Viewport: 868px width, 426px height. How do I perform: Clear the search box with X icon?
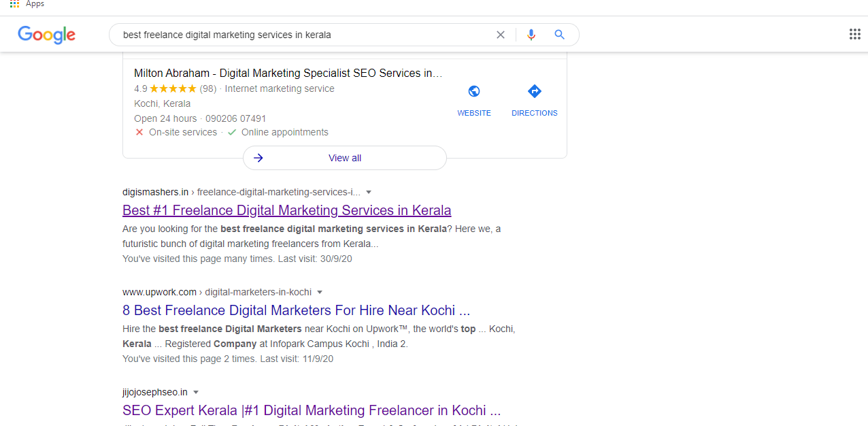(501, 35)
